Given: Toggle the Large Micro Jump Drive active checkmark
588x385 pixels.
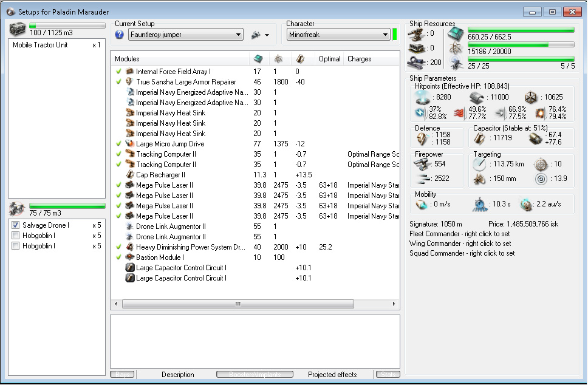Looking at the screenshot, I should pos(119,143).
